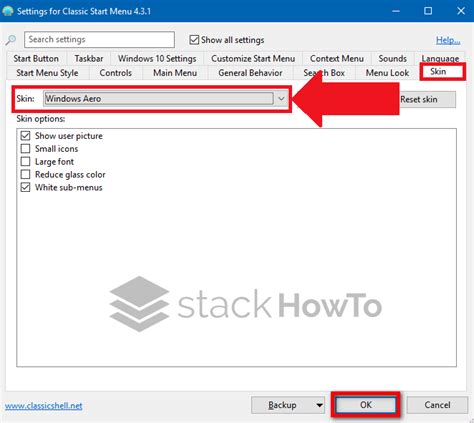Enable Small icons option
Screen dimensions: 474x423
pyautogui.click(x=26, y=149)
